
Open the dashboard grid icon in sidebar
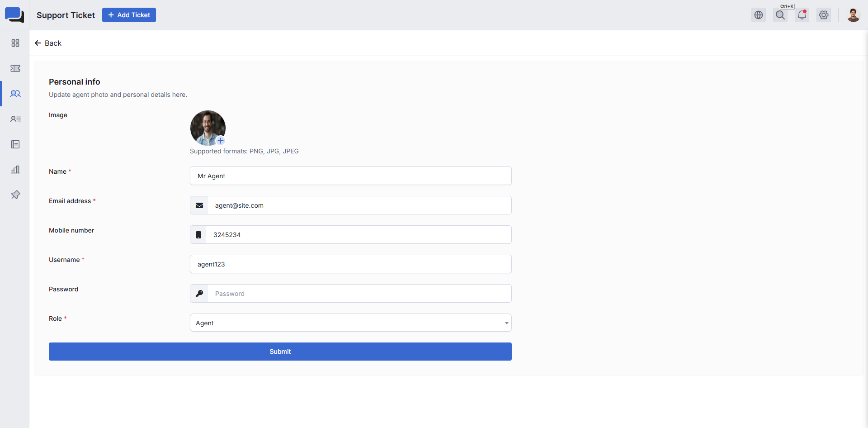[x=15, y=43]
